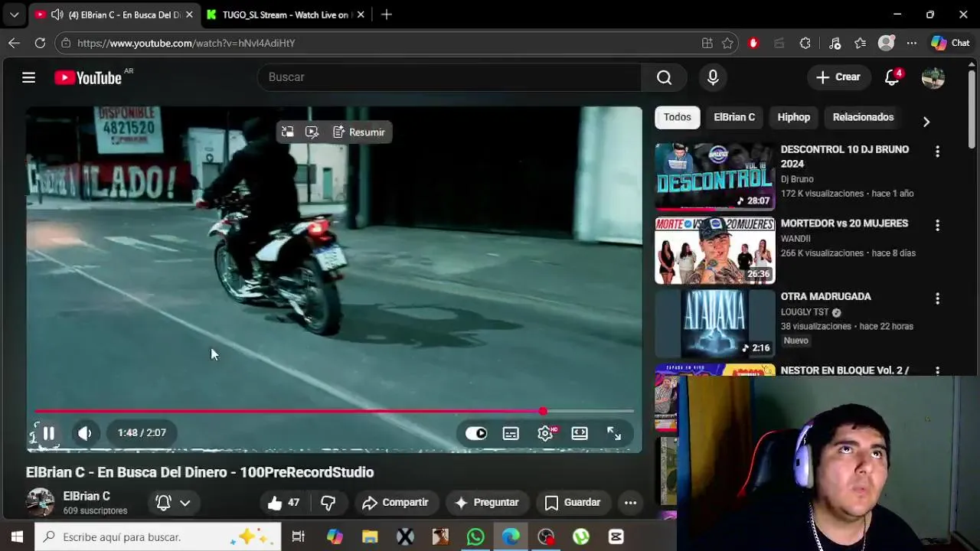The width and height of the screenshot is (980, 551).
Task: Save video with Guardar button
Action: click(x=573, y=503)
